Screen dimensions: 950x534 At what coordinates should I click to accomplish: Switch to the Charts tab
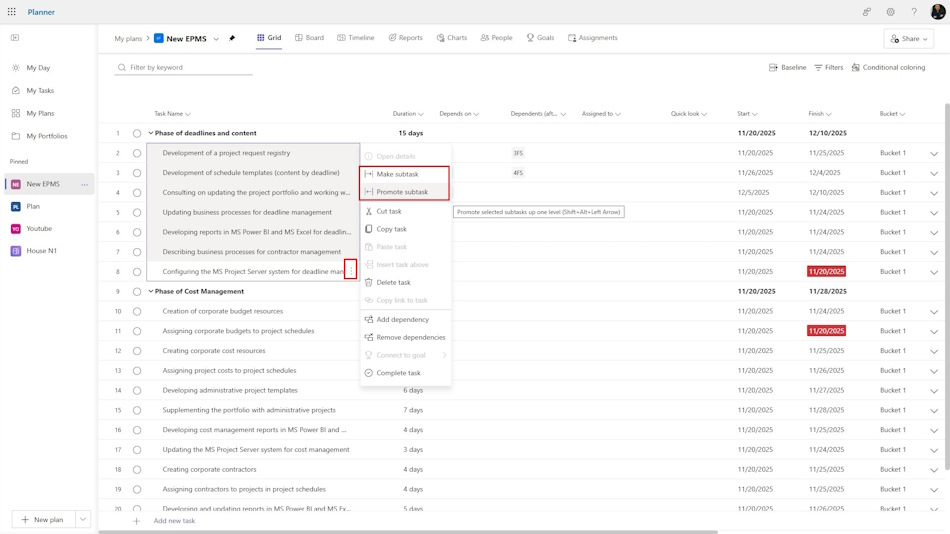click(452, 38)
